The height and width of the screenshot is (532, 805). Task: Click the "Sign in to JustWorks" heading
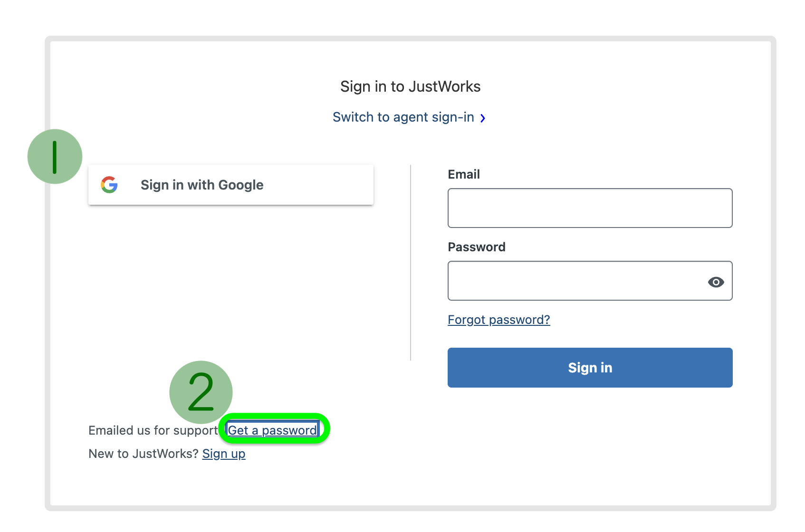[411, 86]
